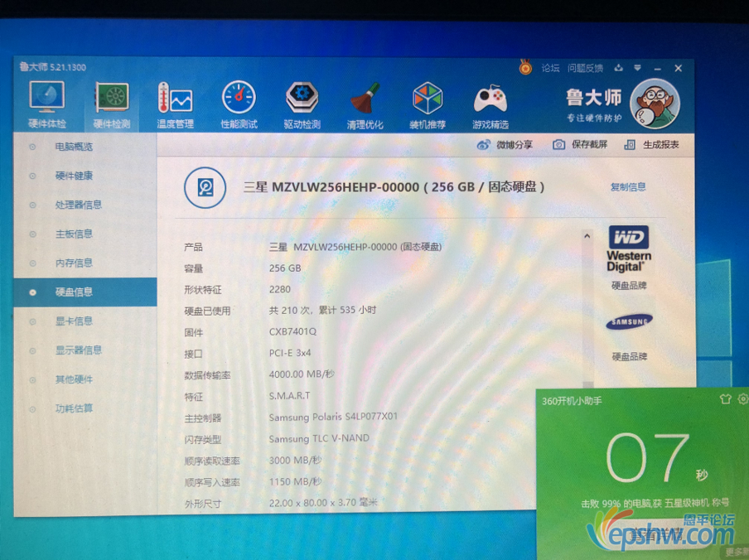Image resolution: width=749 pixels, height=560 pixels.
Task: Switch to the 硬件检测 hardware detection section
Action: [112, 105]
